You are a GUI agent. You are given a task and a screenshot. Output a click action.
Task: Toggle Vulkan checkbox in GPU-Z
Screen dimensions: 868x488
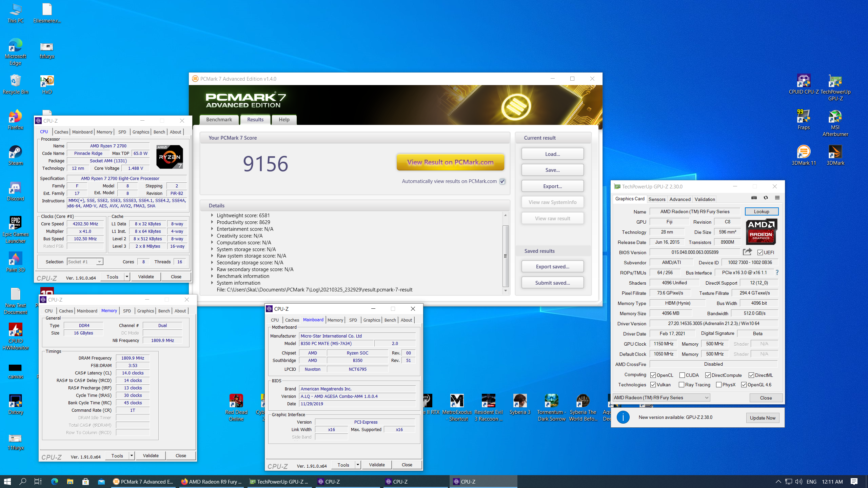[x=653, y=385]
